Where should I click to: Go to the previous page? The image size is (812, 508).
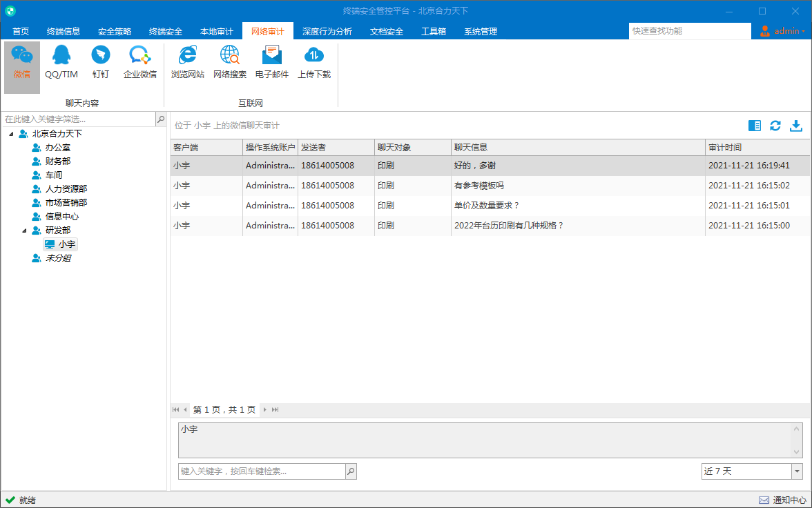pos(185,409)
